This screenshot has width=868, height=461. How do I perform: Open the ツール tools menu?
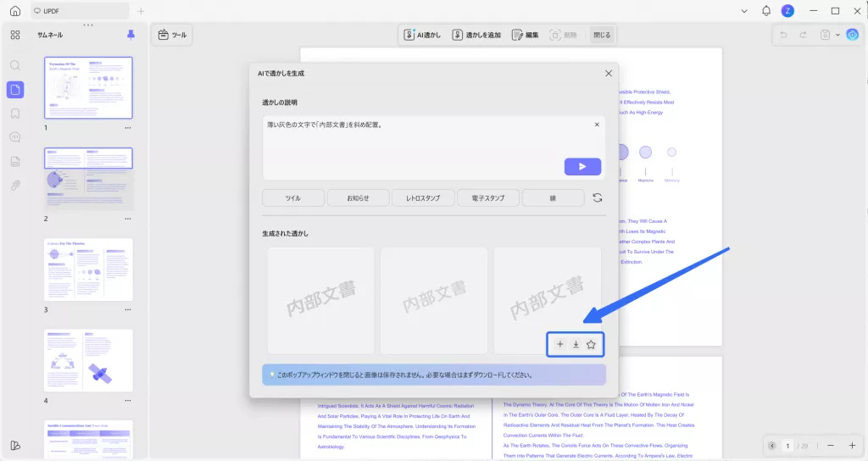(172, 35)
